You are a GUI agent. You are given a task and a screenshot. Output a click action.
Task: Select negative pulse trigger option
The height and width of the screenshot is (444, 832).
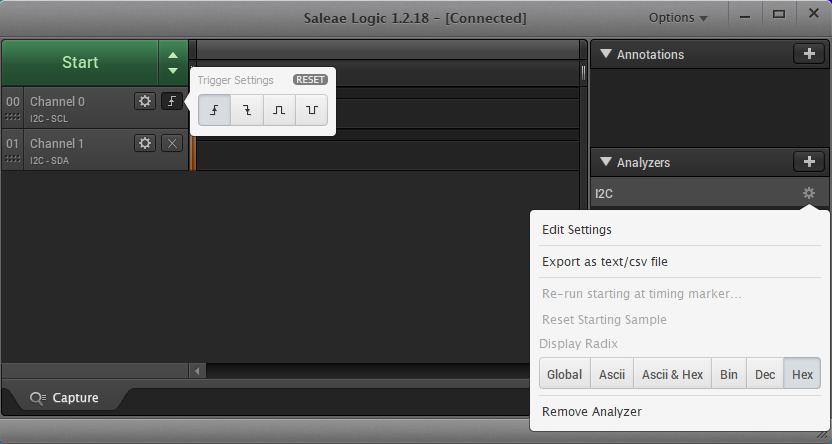point(311,110)
